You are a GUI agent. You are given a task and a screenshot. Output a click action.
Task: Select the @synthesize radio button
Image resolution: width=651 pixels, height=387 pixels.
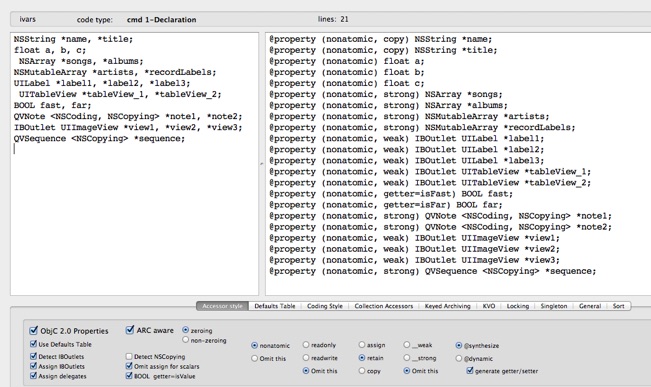pyautogui.click(x=459, y=345)
